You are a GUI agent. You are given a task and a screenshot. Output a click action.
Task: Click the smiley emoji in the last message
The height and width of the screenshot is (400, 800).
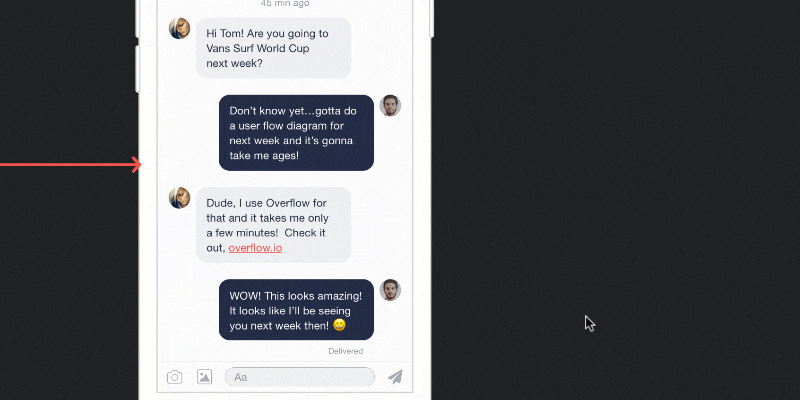(x=339, y=325)
